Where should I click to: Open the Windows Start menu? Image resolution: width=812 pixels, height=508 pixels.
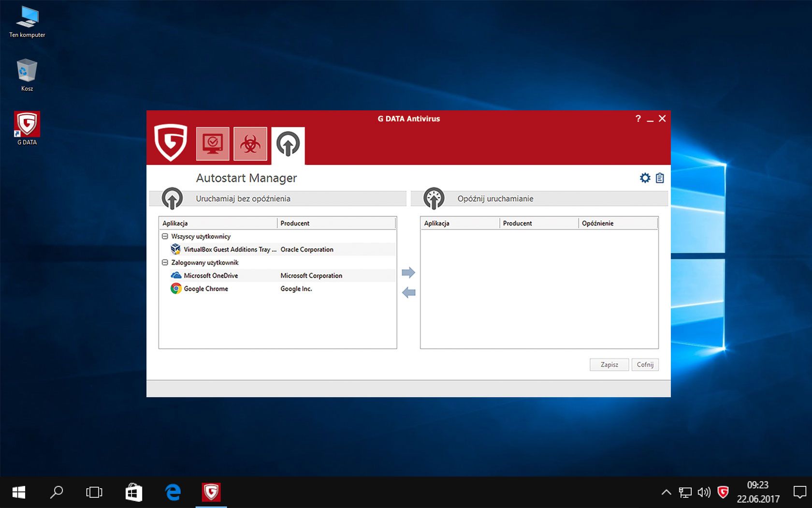(x=19, y=493)
